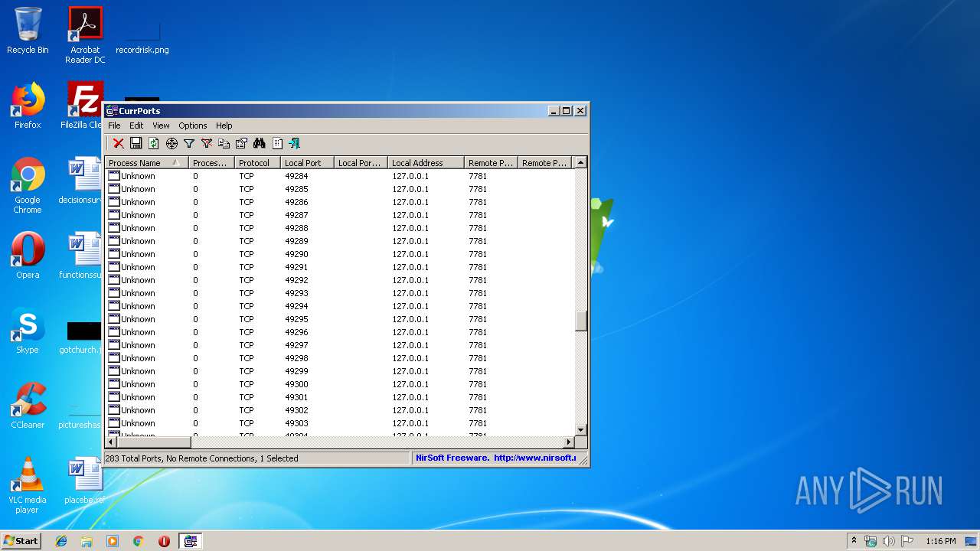
Task: Show hidden system tray icons arrow
Action: (854, 541)
